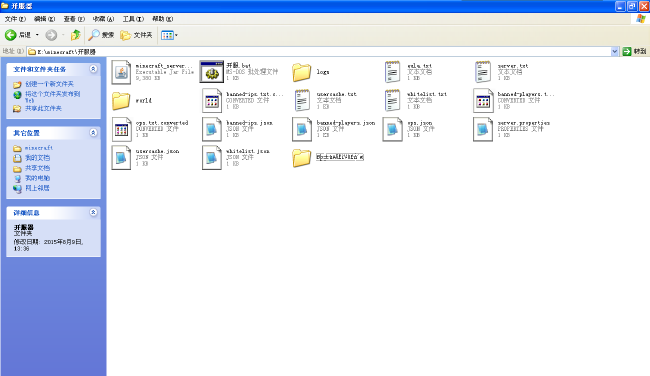Select the whitelist.json file icon

211,158
